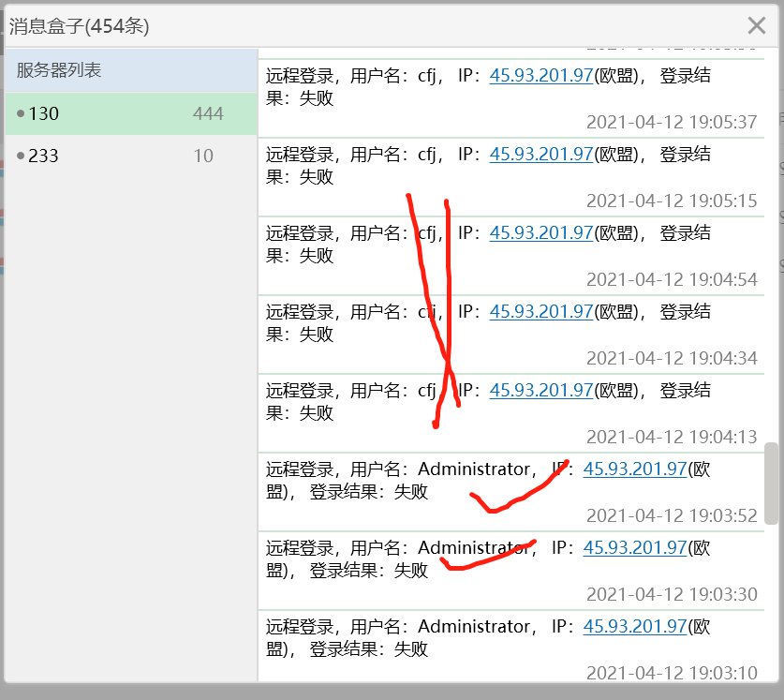Open the IP link in the 19:03:52 Administrator entry
Screen dimensions: 784x700
click(635, 469)
